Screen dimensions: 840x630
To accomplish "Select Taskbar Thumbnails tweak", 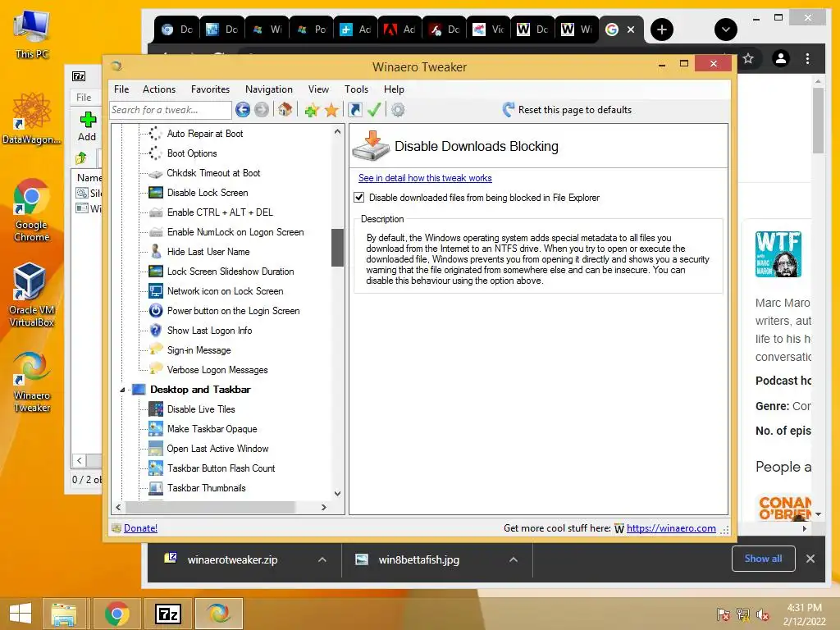I will coord(206,488).
